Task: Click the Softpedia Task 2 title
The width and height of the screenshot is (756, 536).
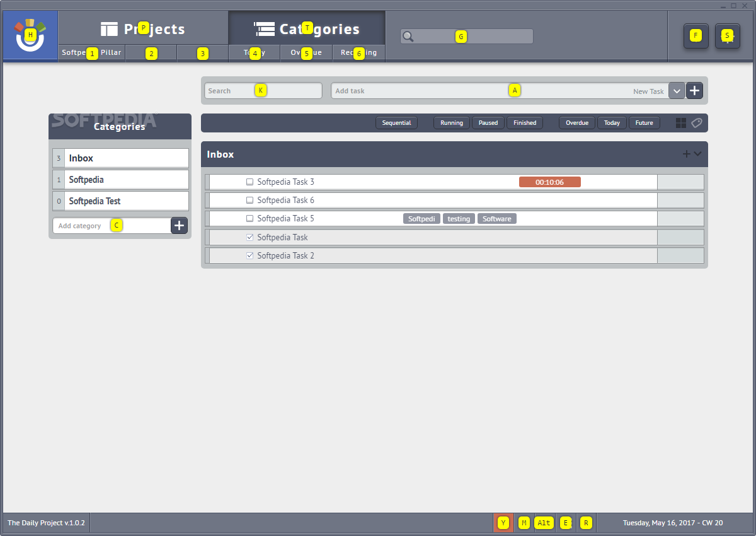Action: [285, 255]
